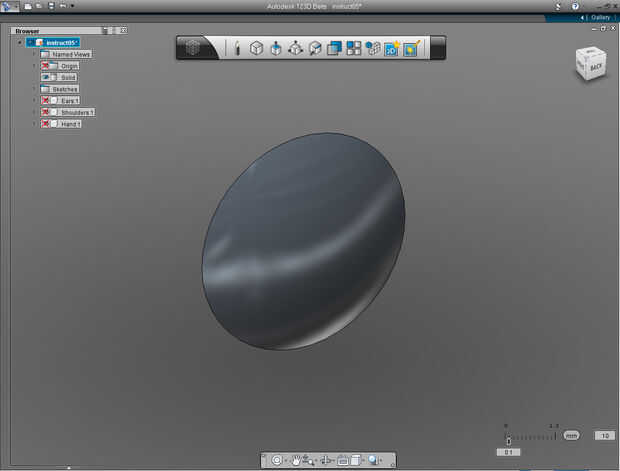Click the gray dome solid in viewport
The image size is (620, 471).
pos(303,241)
